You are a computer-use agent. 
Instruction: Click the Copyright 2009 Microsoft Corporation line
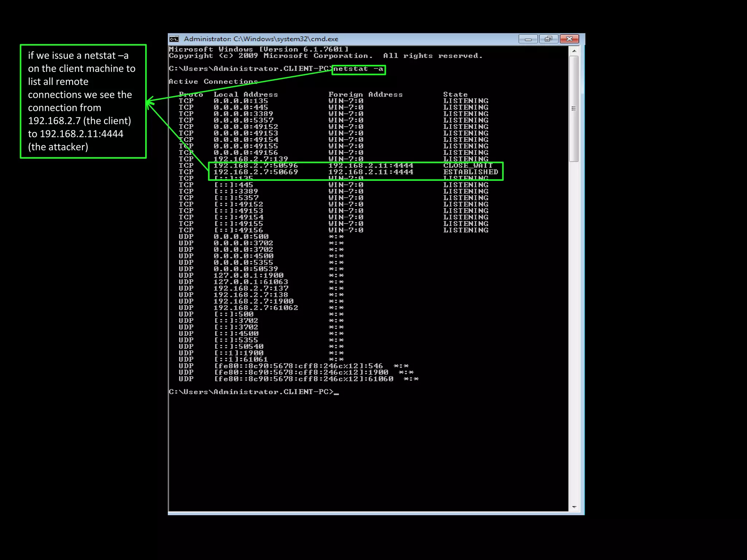coord(325,56)
